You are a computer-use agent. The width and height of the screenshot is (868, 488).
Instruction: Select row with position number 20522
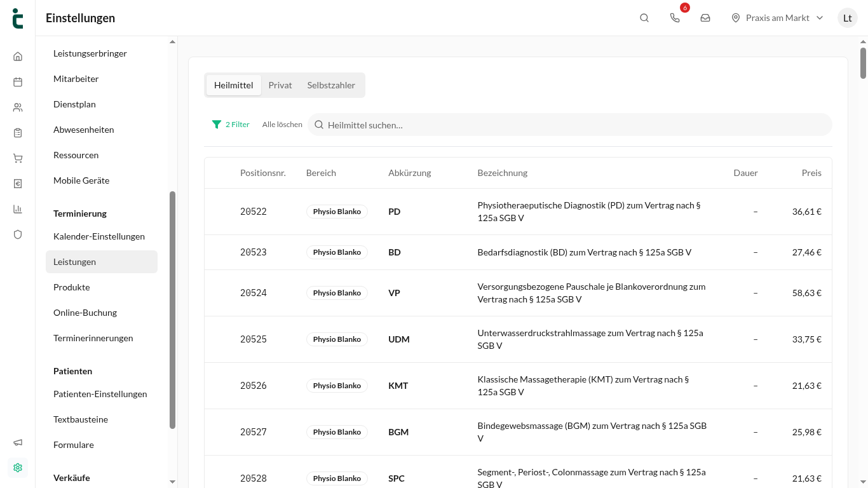click(x=518, y=212)
